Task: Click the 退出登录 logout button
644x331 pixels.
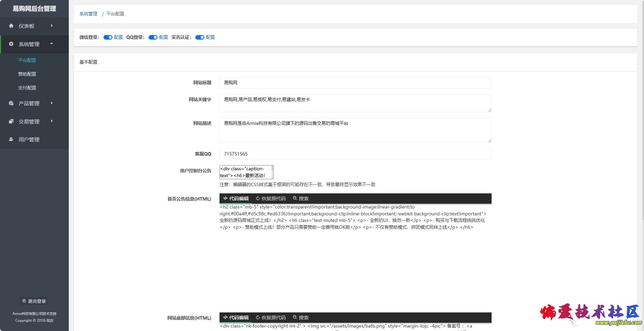Action: [x=34, y=301]
